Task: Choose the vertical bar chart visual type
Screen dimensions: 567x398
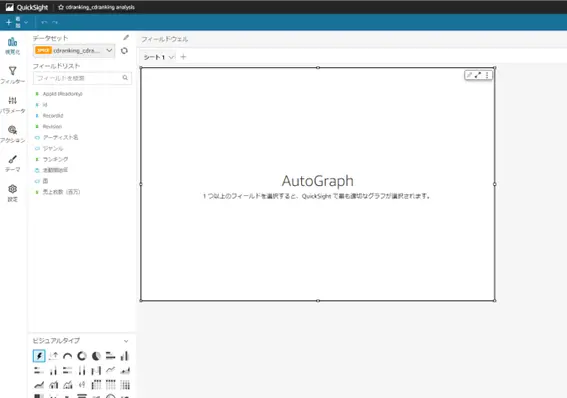Action: coord(125,356)
